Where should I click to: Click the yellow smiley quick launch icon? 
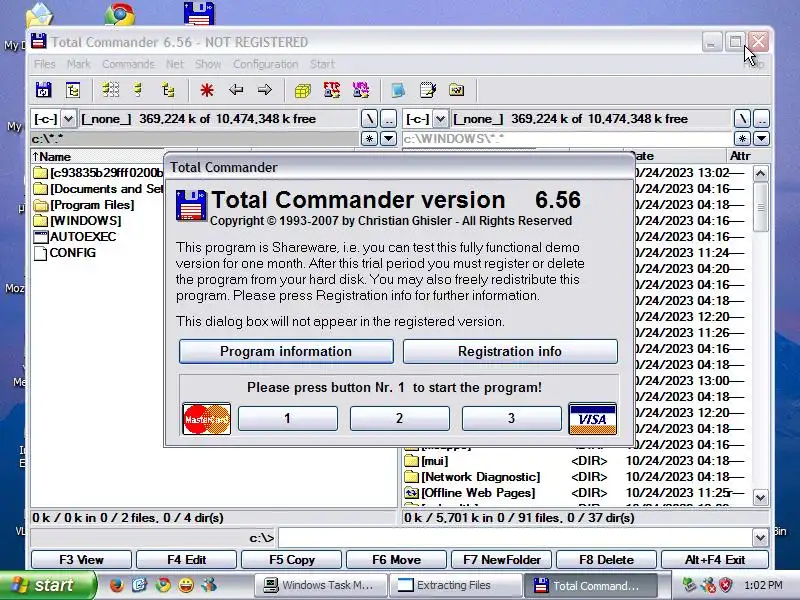point(186,585)
